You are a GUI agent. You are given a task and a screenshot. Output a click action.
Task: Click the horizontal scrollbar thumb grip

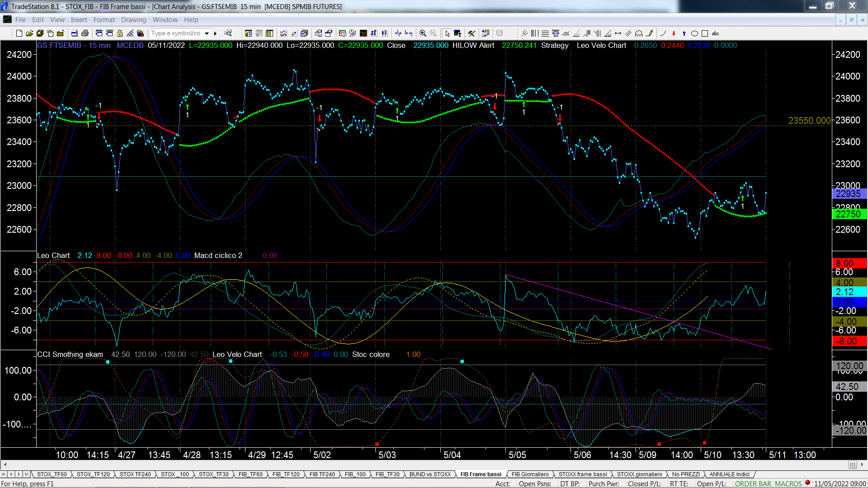pyautogui.click(x=853, y=465)
